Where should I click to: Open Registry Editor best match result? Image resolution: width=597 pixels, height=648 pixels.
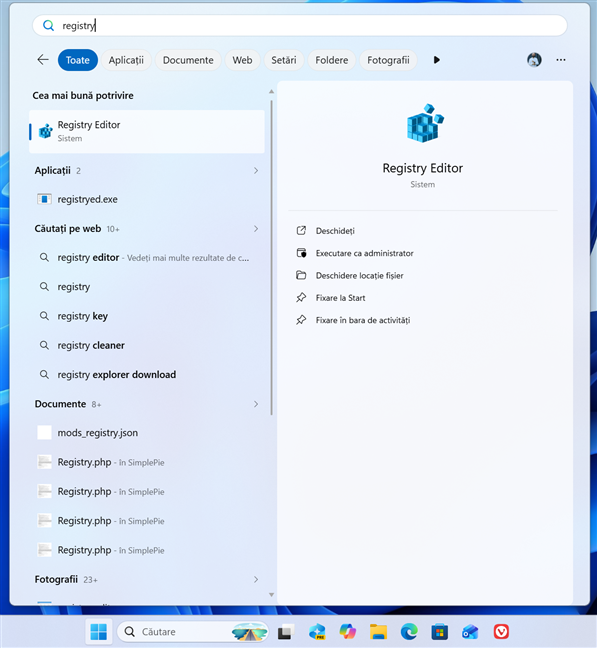pos(147,131)
